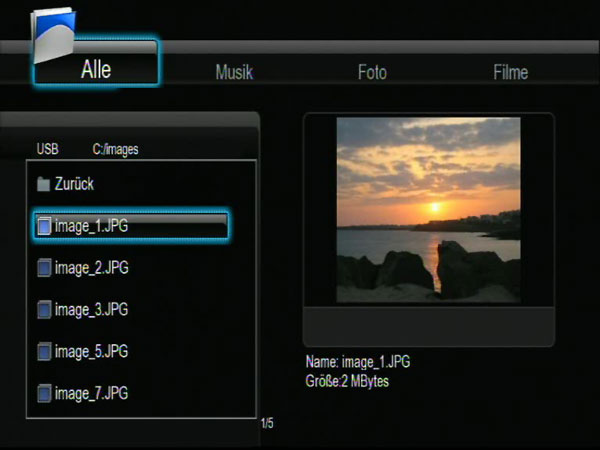600x450 pixels.
Task: Click the file icon of image_5.JPG
Action: 44,351
